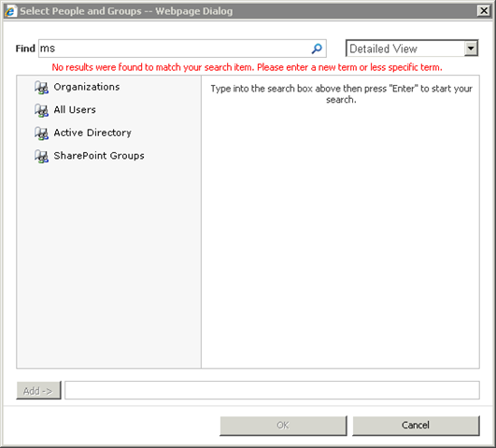Select the All Users entry
The image size is (496, 448).
pos(75,110)
